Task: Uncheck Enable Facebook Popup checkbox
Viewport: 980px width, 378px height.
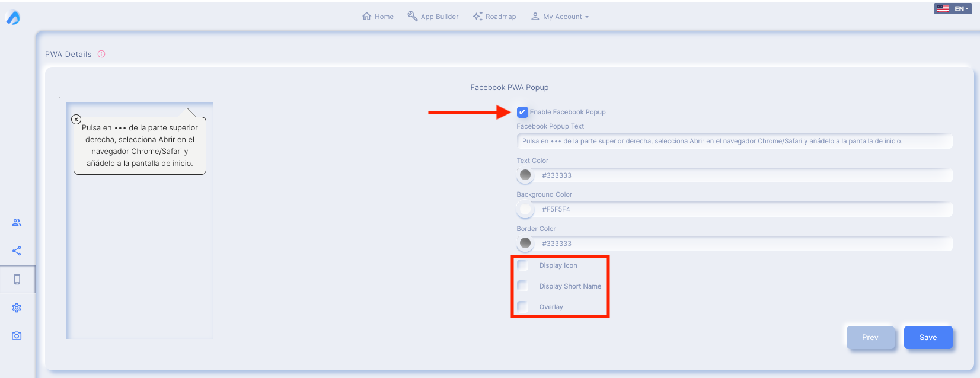Action: coord(522,112)
